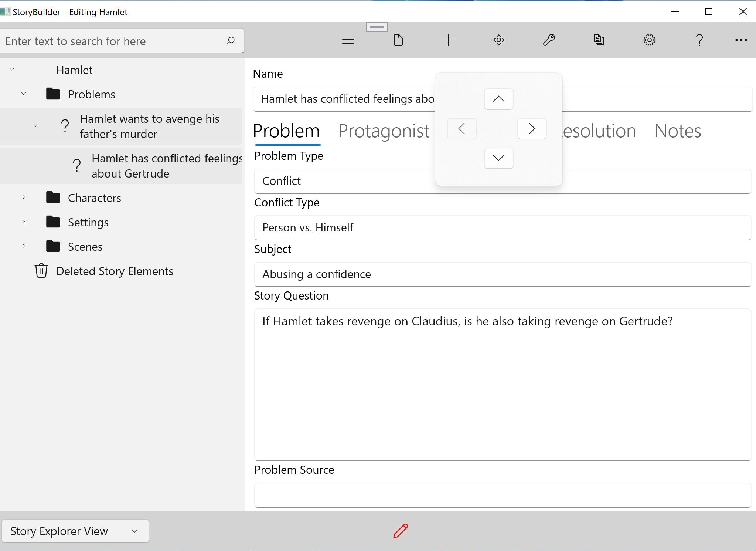Image resolution: width=756 pixels, height=551 pixels.
Task: Add a new story element with the plus icon
Action: (x=448, y=40)
